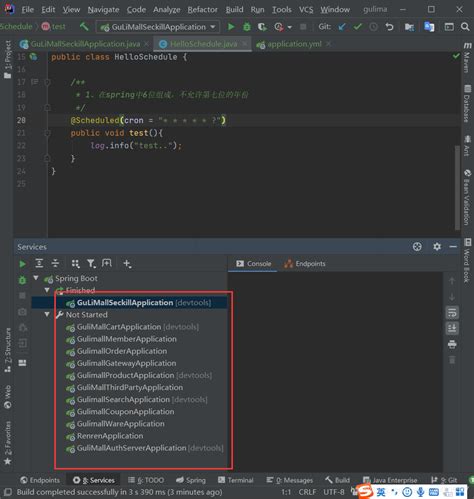Open the Messages tool window
This screenshot has width=474, height=499.
point(290,480)
